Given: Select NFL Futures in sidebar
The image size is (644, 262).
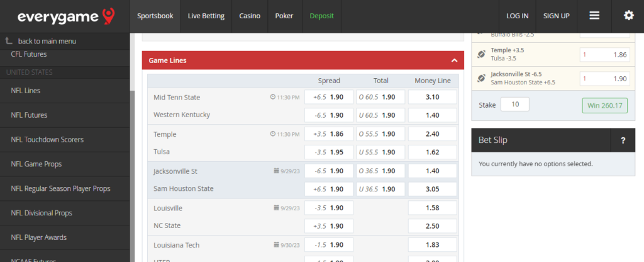Looking at the screenshot, I should (65, 115).
